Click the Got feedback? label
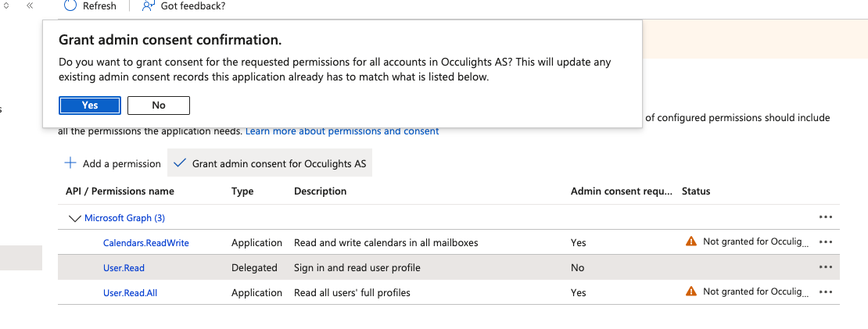868x329 pixels. point(192,6)
